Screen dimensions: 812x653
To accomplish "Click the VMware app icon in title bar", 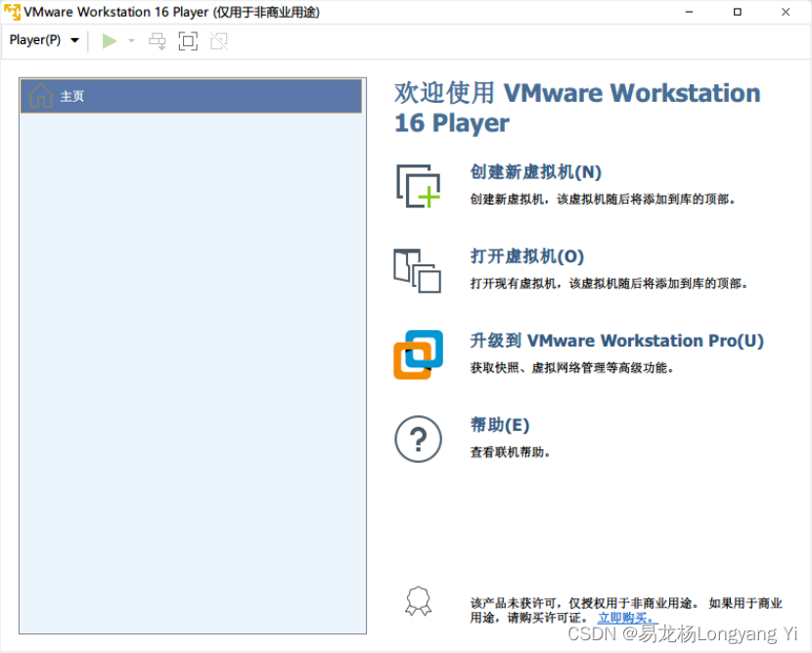I will click(x=12, y=12).
